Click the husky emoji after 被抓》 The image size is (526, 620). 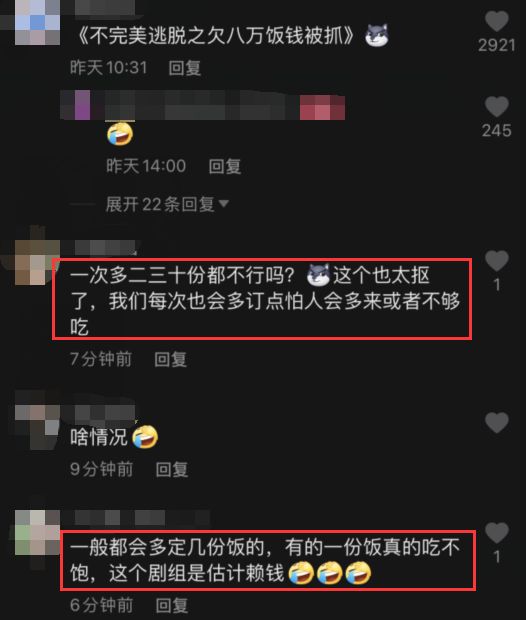[377, 35]
